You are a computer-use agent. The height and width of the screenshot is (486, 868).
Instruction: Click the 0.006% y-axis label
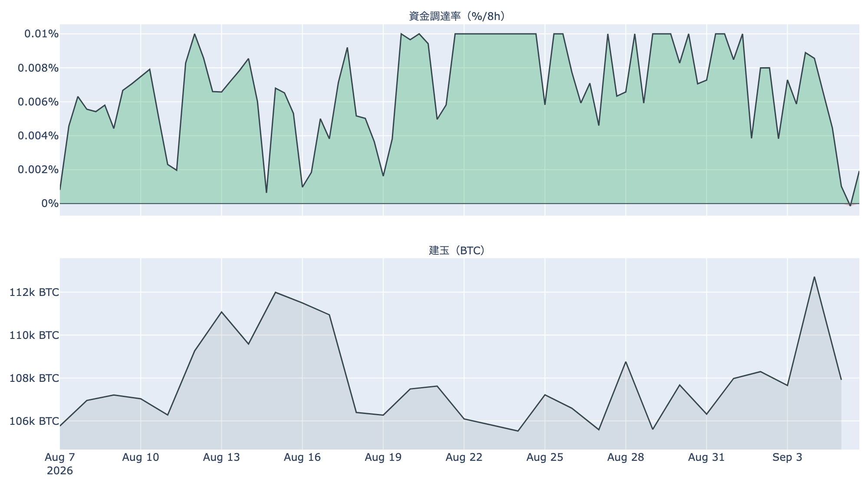tap(38, 102)
